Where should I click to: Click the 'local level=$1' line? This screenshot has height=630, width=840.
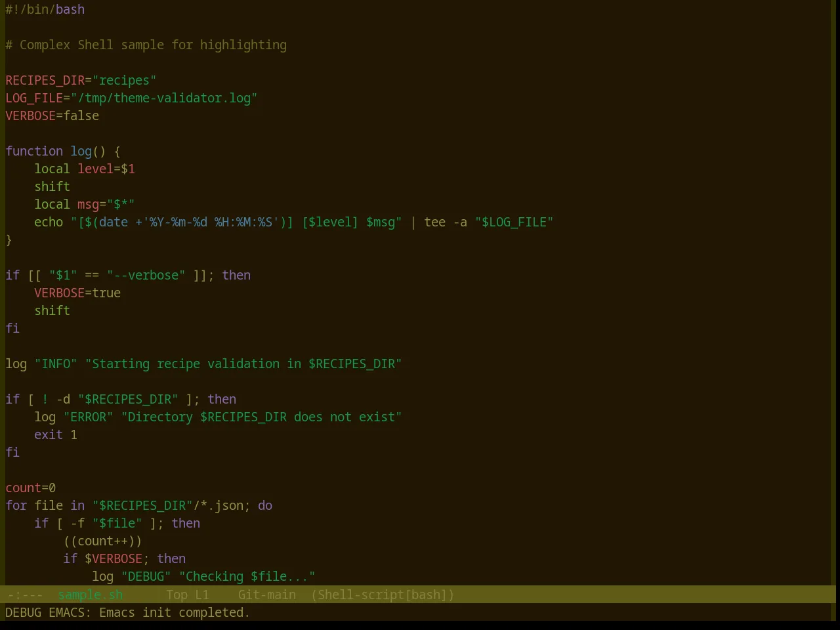tap(85, 169)
